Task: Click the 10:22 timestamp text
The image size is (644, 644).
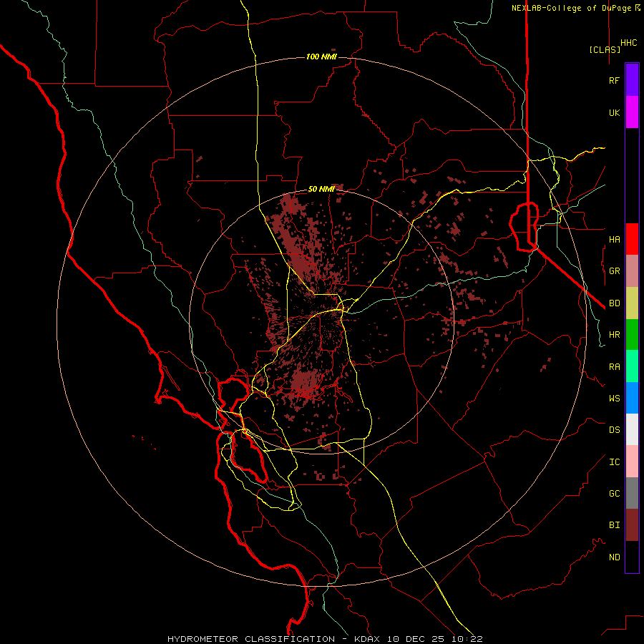Action: pyautogui.click(x=466, y=639)
